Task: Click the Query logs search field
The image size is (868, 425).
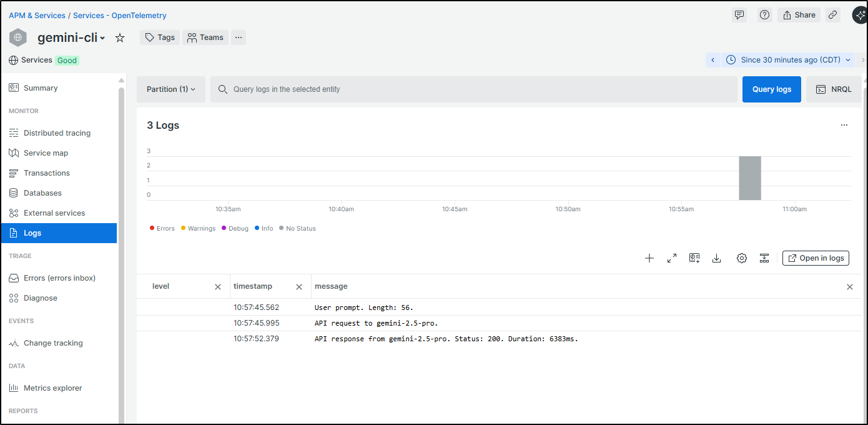Action: point(474,89)
